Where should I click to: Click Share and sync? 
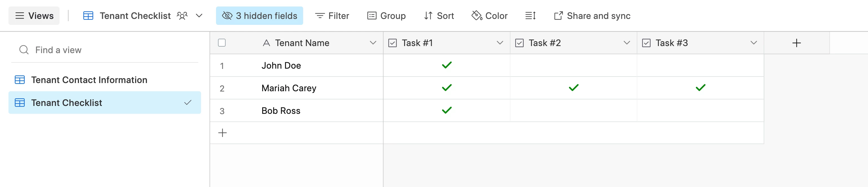click(x=592, y=16)
